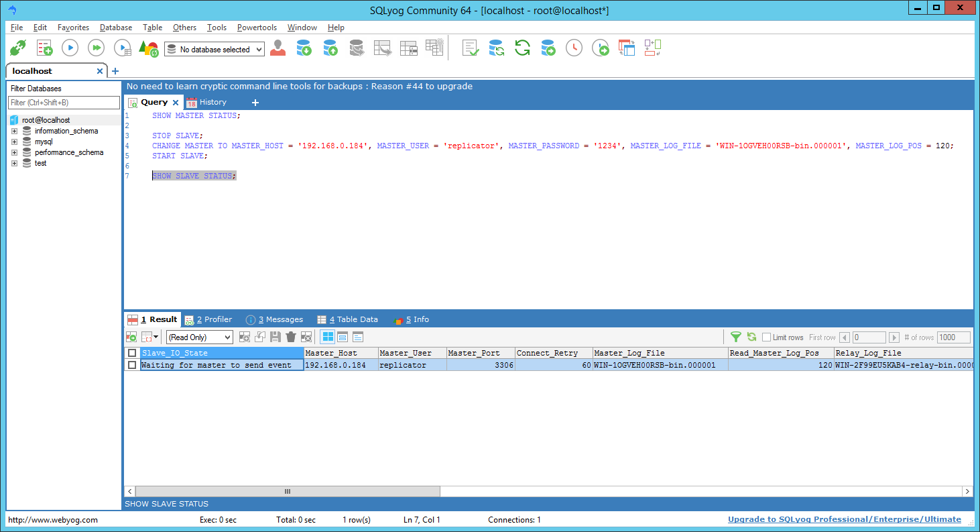The width and height of the screenshot is (980, 532).
Task: Switch to the 2 Profiler tab
Action: pos(208,319)
